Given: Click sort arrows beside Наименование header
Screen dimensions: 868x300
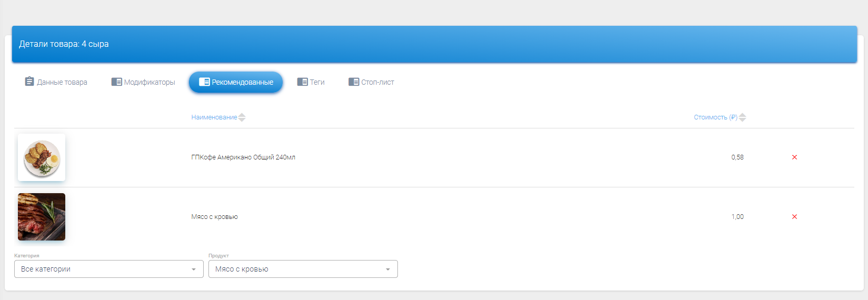Looking at the screenshot, I should pyautogui.click(x=242, y=117).
